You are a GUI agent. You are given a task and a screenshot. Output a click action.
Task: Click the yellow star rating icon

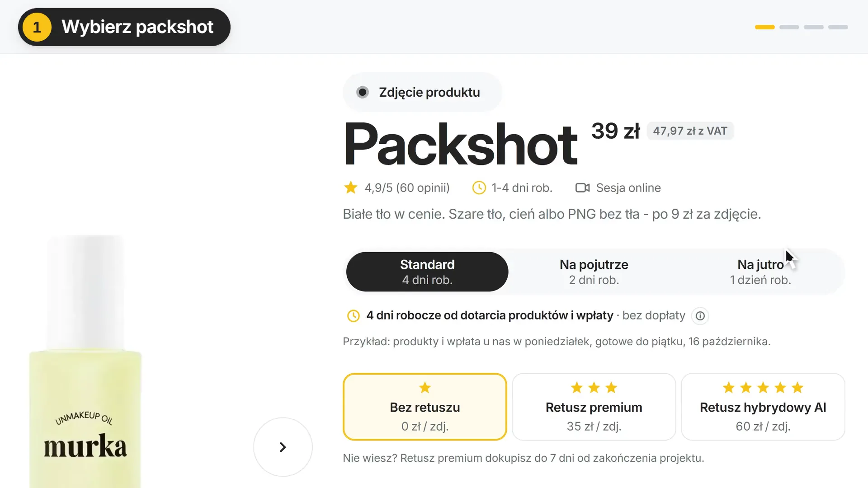click(351, 188)
